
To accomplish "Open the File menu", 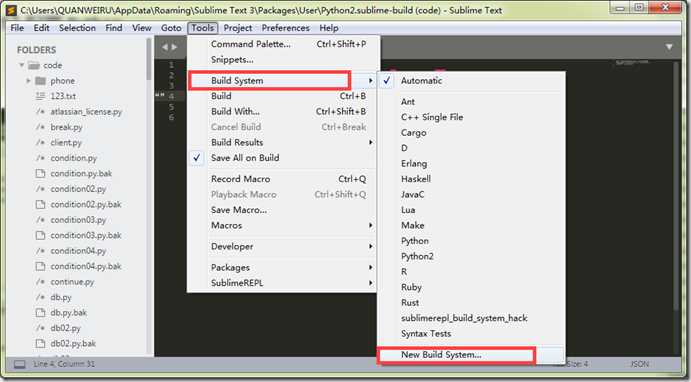I will click(x=17, y=28).
